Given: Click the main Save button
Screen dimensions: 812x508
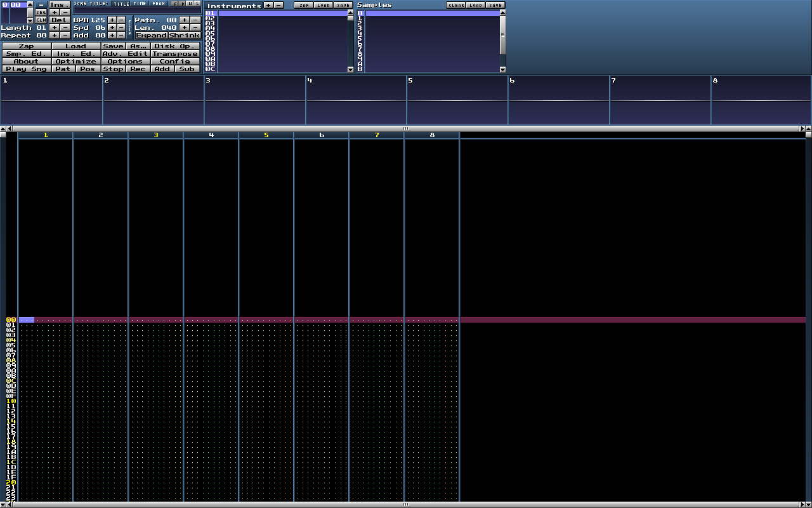Looking at the screenshot, I should click(x=113, y=46).
